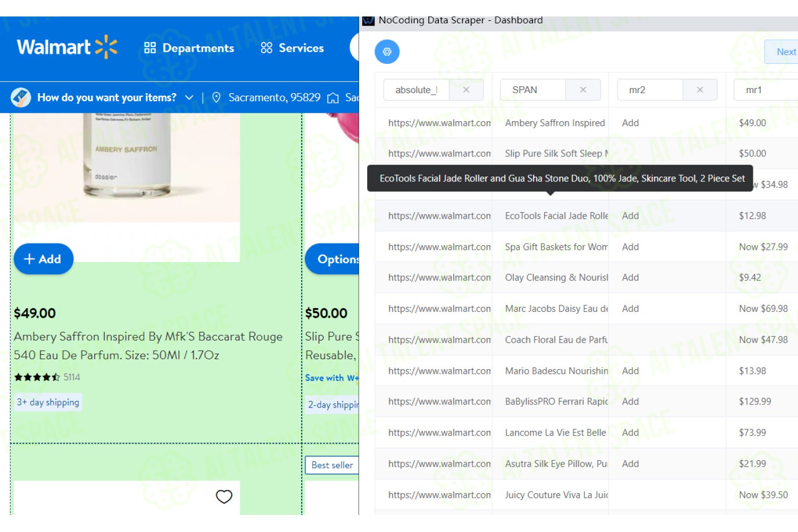Image resolution: width=798 pixels, height=532 pixels.
Task: Remove the absolute_ column
Action: pyautogui.click(x=466, y=90)
